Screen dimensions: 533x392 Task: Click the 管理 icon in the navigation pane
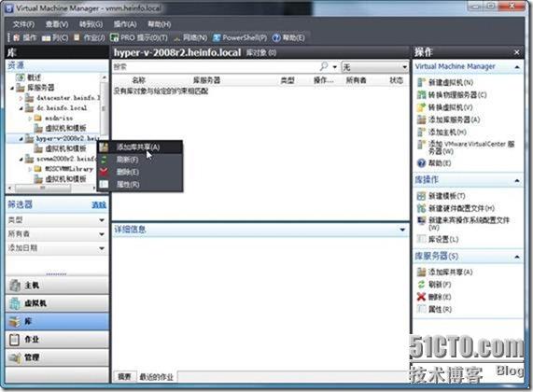click(x=15, y=357)
